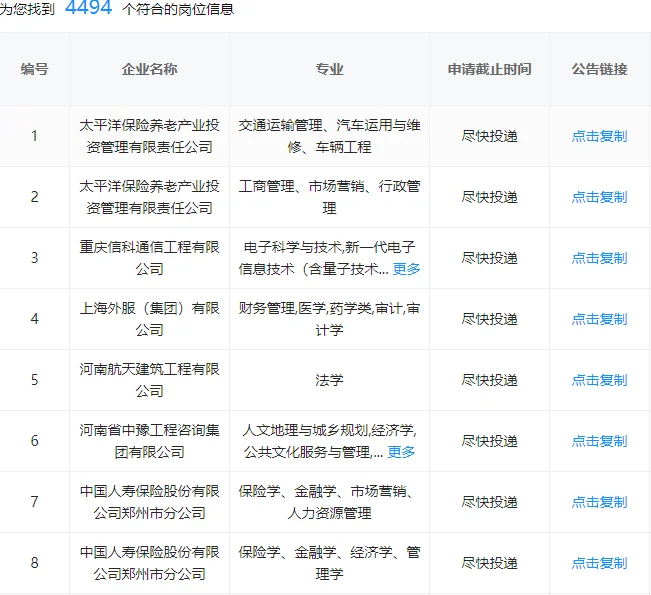Expand 更多 in 电子科学与技术 majors cell

406,269
